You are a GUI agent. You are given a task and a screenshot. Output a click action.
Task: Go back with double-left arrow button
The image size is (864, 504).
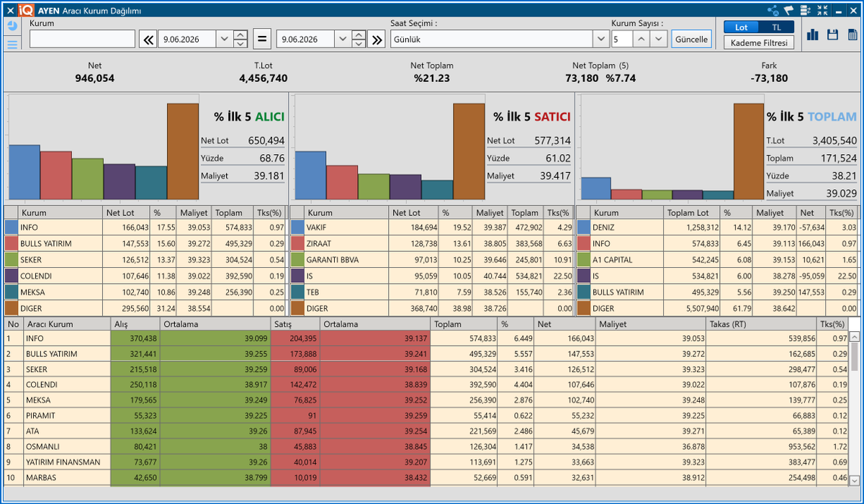148,39
